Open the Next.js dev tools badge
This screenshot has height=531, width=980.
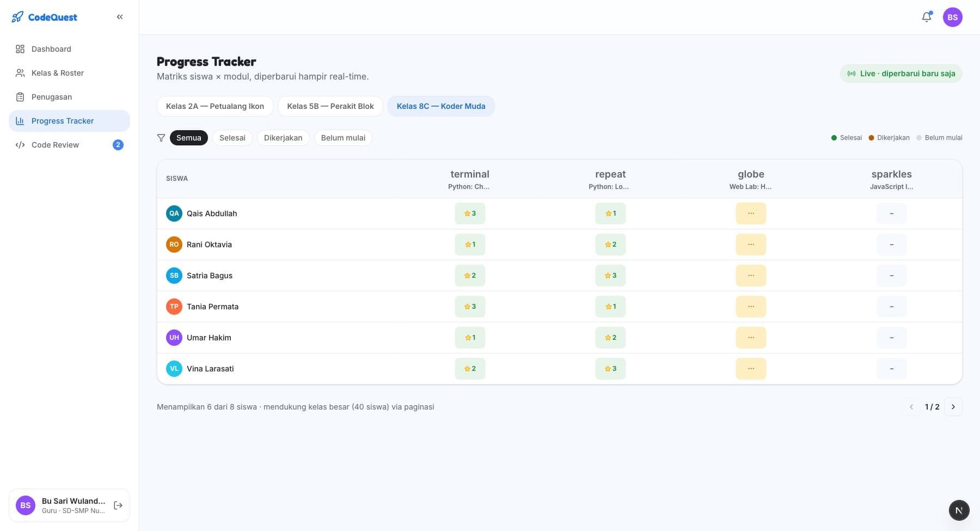tap(959, 510)
